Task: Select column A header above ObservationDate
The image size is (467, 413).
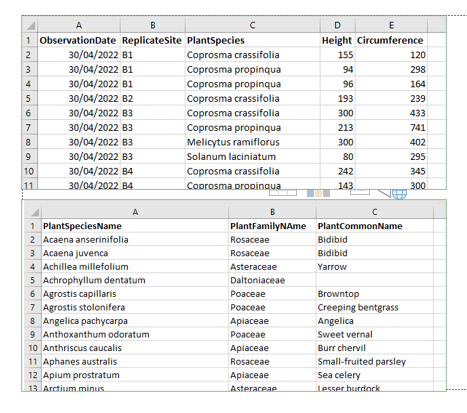Action: [x=79, y=25]
